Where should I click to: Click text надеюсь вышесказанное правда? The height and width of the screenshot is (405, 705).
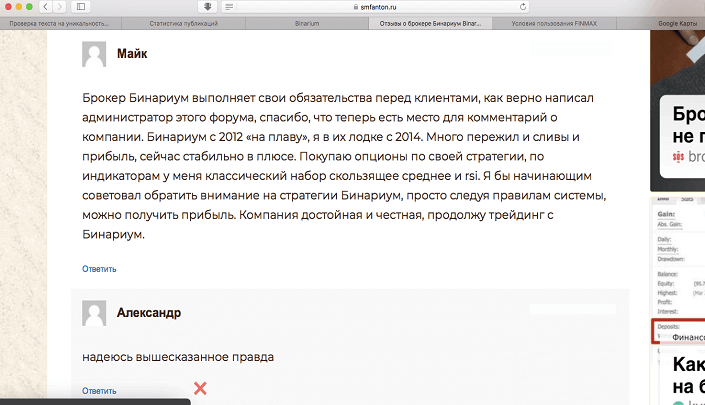click(178, 357)
